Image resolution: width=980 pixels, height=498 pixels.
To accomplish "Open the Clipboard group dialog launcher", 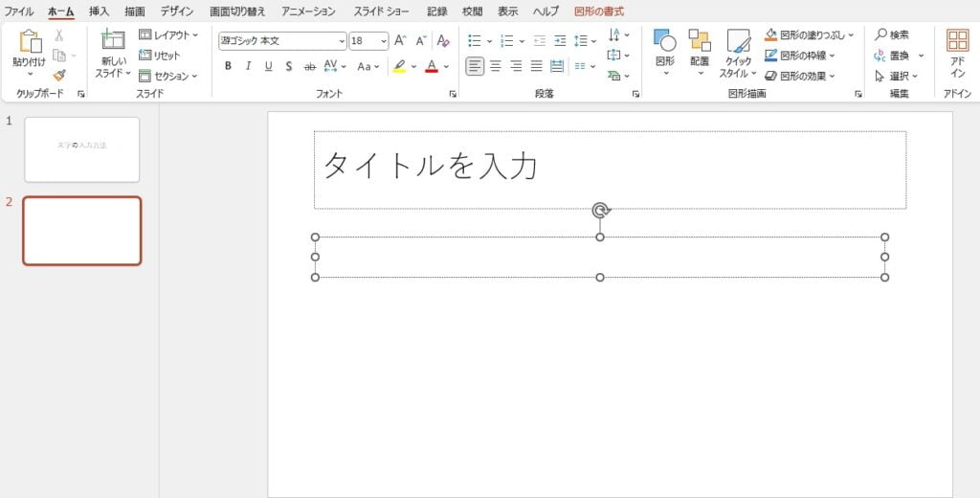I will pyautogui.click(x=80, y=94).
